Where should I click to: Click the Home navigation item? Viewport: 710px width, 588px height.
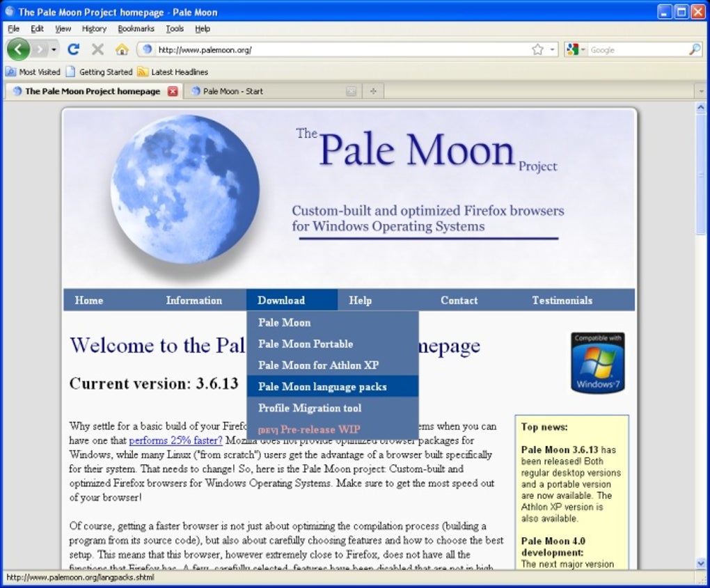[89, 300]
